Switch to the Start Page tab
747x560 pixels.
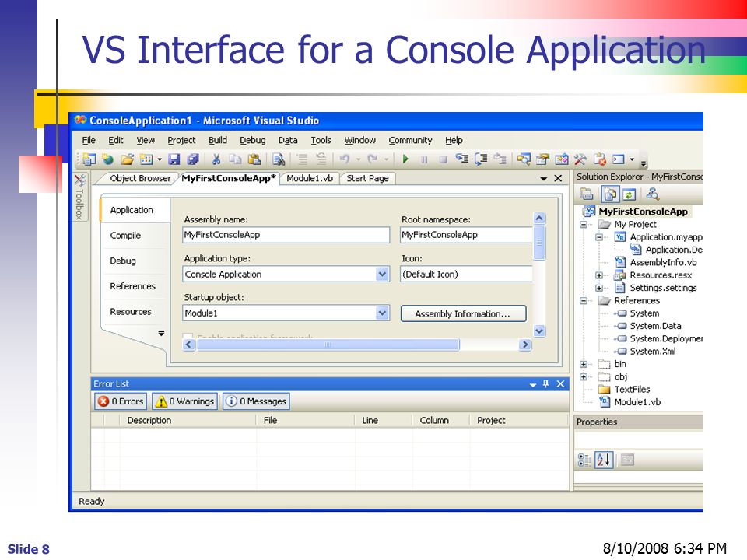pyautogui.click(x=367, y=178)
